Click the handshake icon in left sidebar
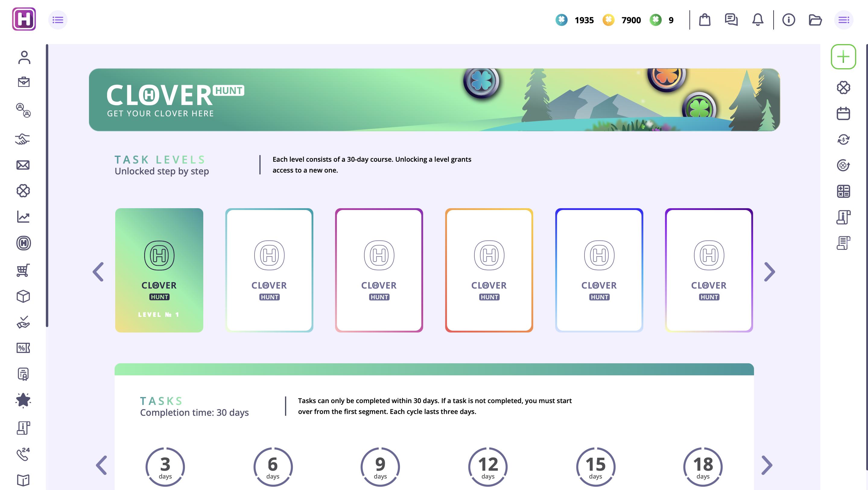 pos(23,139)
